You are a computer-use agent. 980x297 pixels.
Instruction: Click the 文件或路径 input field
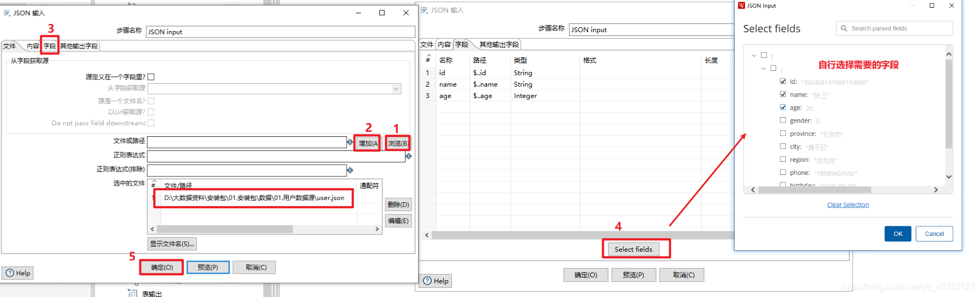click(247, 142)
